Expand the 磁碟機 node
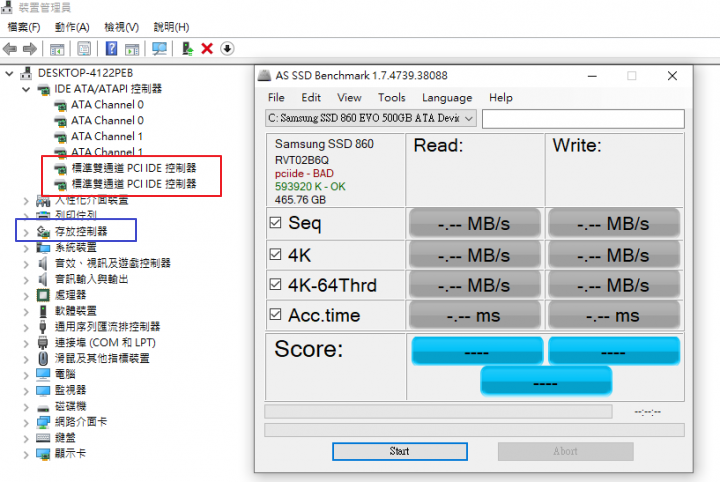This screenshot has height=482, width=720. point(26,407)
